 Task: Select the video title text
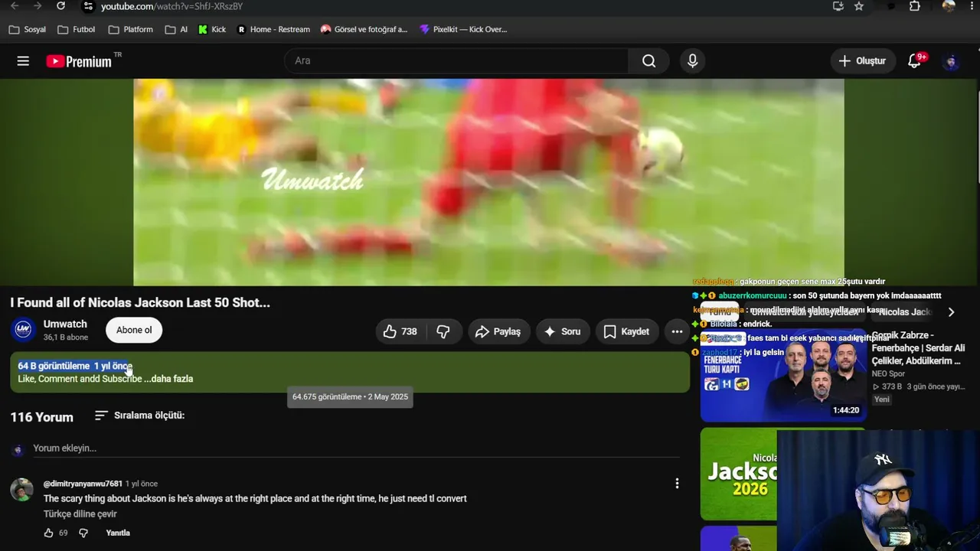pyautogui.click(x=140, y=302)
